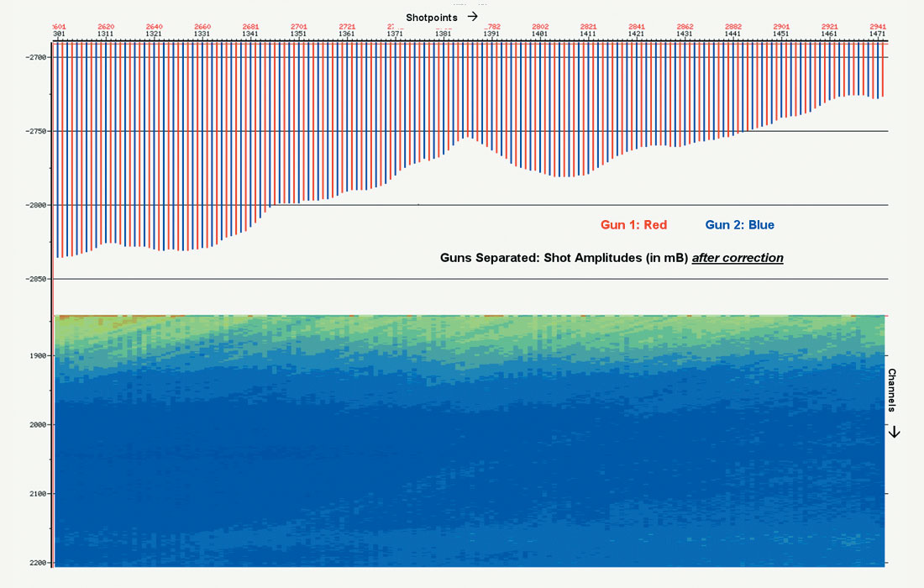The width and height of the screenshot is (924, 588).
Task: Click the black shot number 1421
Action: 636,34
